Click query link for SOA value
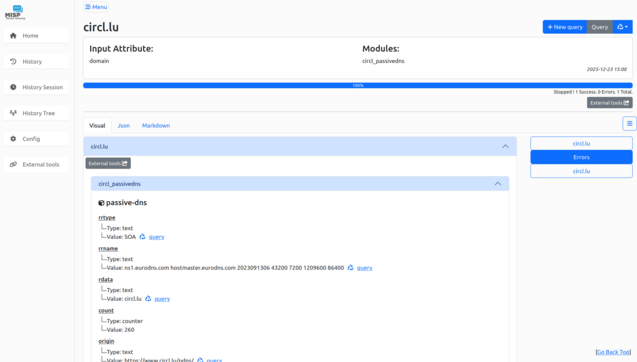Image resolution: width=637 pixels, height=362 pixels. 156,237
